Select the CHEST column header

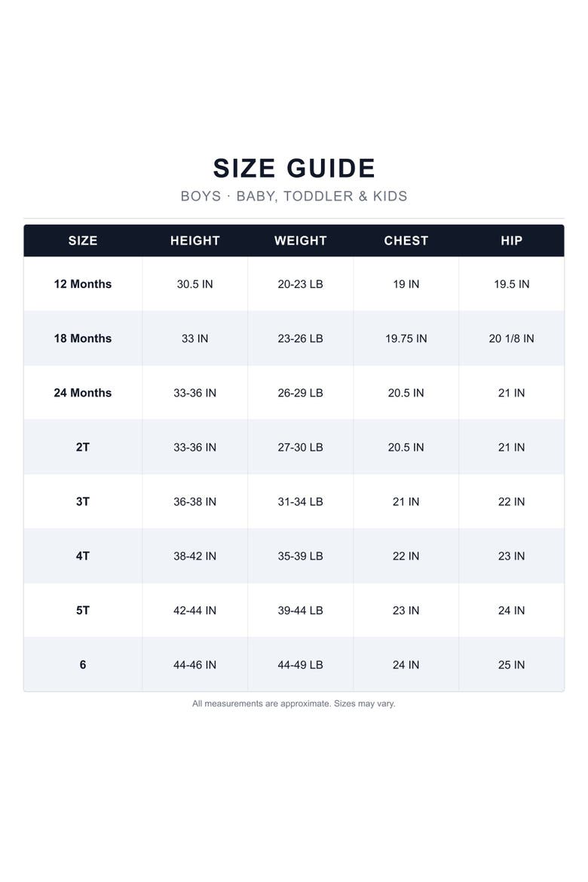[x=406, y=240]
